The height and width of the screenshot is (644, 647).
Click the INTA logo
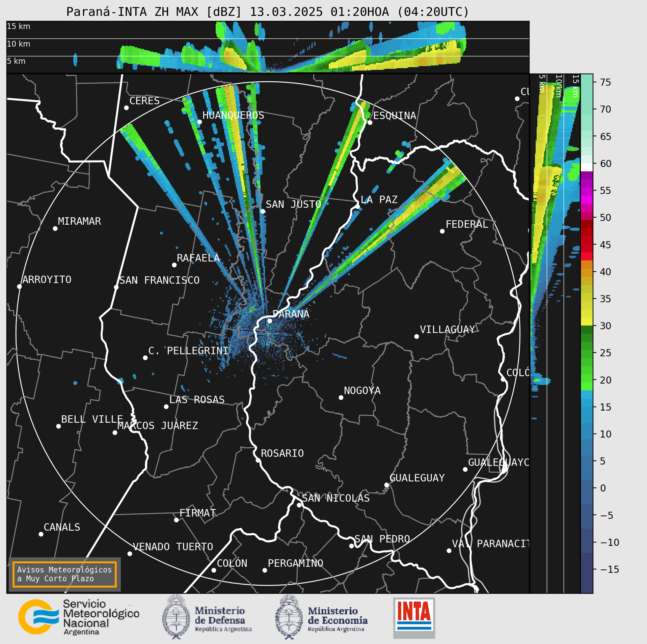(414, 618)
